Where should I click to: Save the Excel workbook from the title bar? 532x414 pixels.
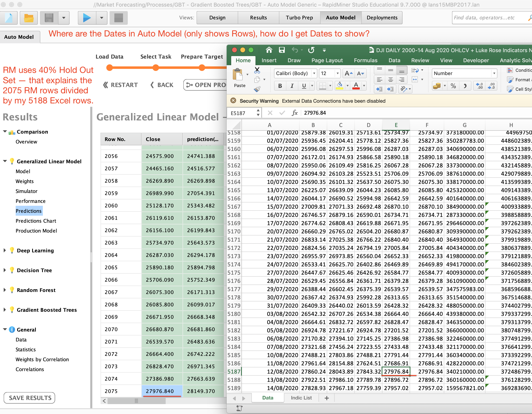(x=282, y=50)
